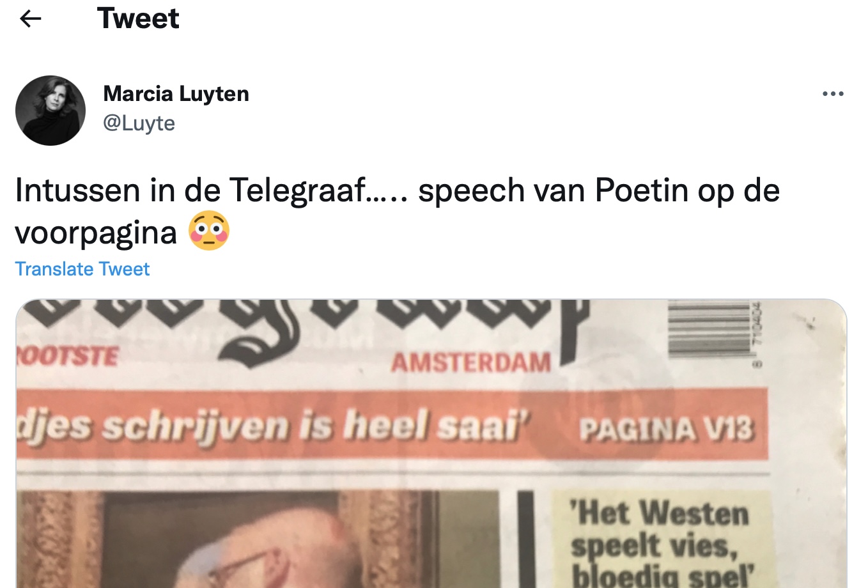Open the Marcia Luyten display name link
868x588 pixels.
tap(176, 94)
